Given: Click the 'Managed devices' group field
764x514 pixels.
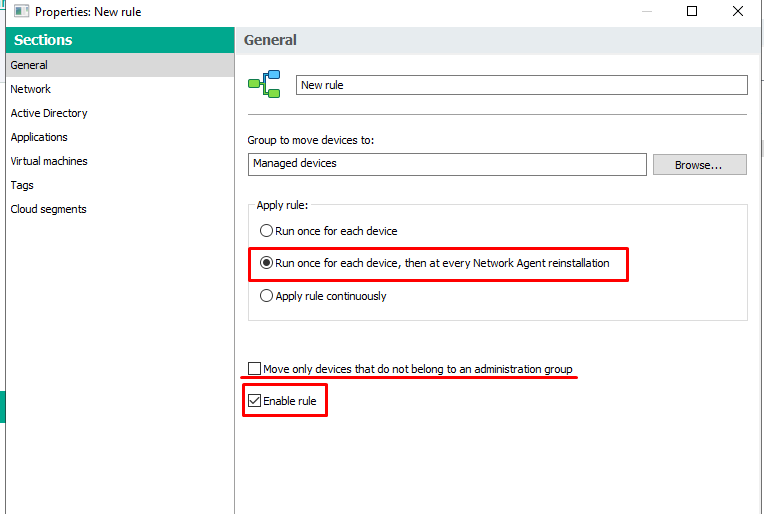Looking at the screenshot, I should coord(447,164).
